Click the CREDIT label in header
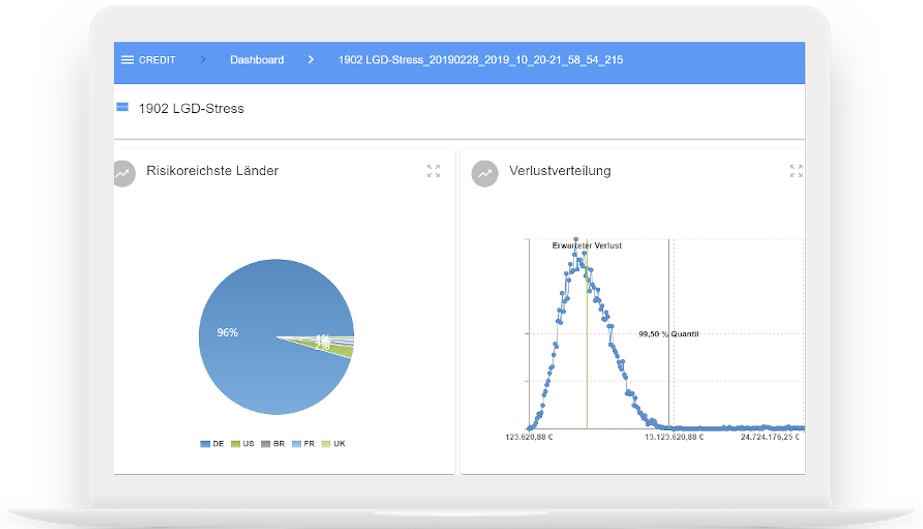The height and width of the screenshot is (529, 923). [157, 60]
